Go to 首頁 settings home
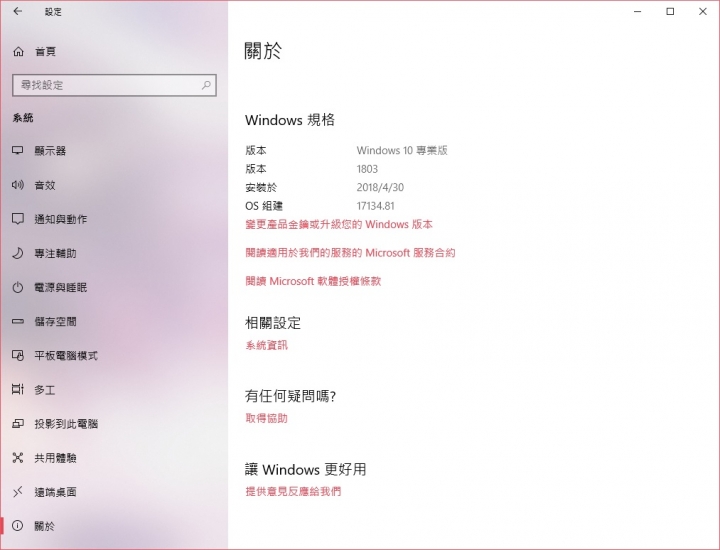Viewport: 720px width, 550px height. coord(45,52)
